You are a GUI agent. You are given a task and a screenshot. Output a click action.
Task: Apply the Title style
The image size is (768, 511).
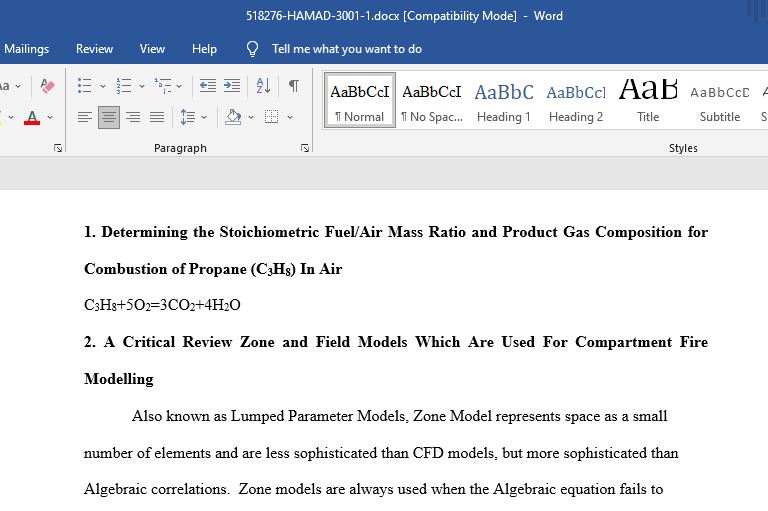648,101
